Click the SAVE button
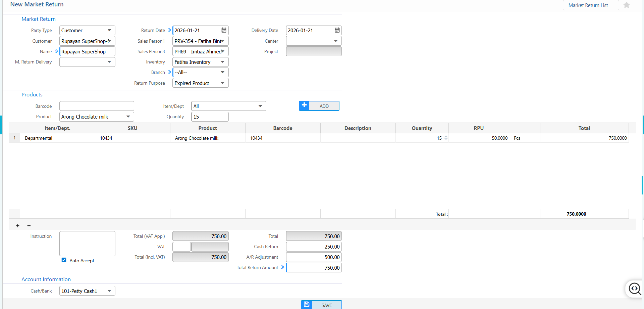644x309 pixels. click(x=326, y=305)
